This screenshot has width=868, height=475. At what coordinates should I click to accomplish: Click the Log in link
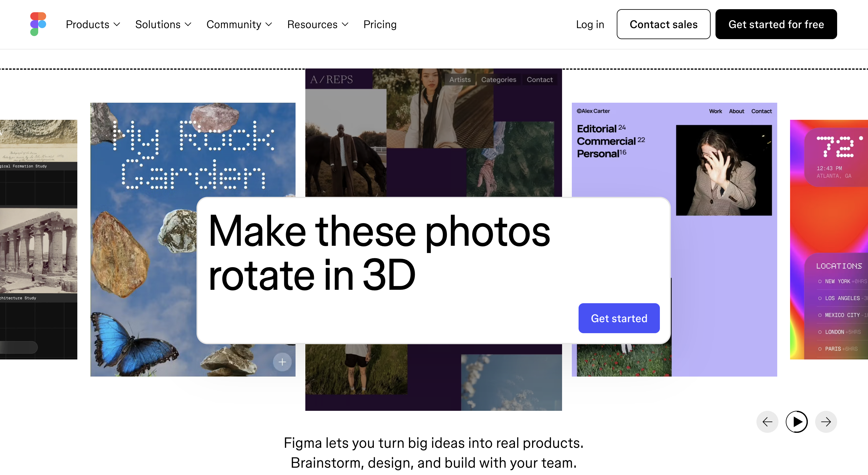click(x=590, y=24)
